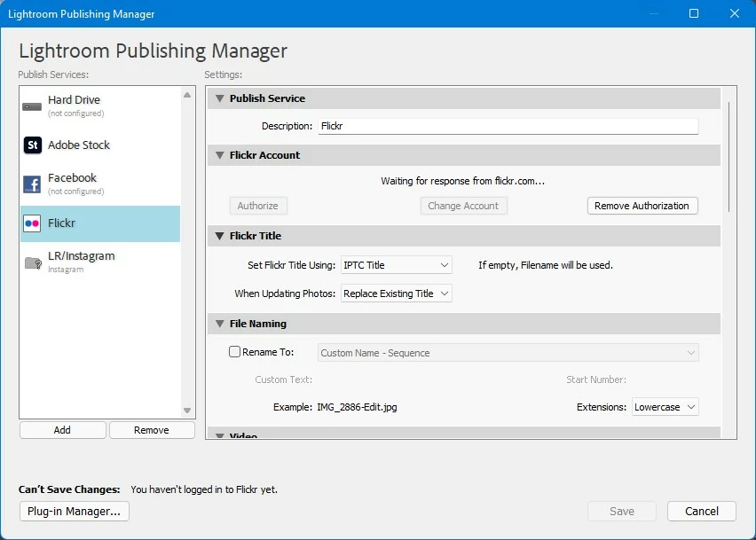This screenshot has height=540, width=756.
Task: Toggle the Video section triangle
Action: coord(220,435)
